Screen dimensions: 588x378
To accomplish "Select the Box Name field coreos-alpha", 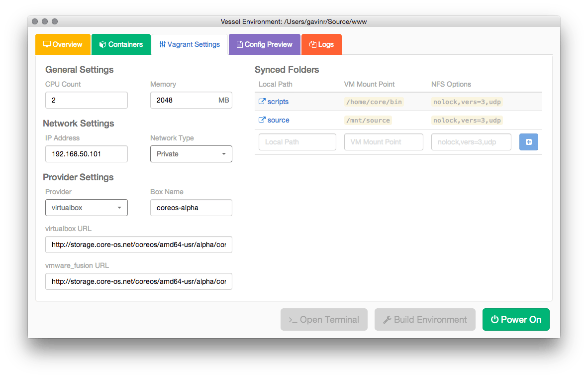I will coord(191,208).
